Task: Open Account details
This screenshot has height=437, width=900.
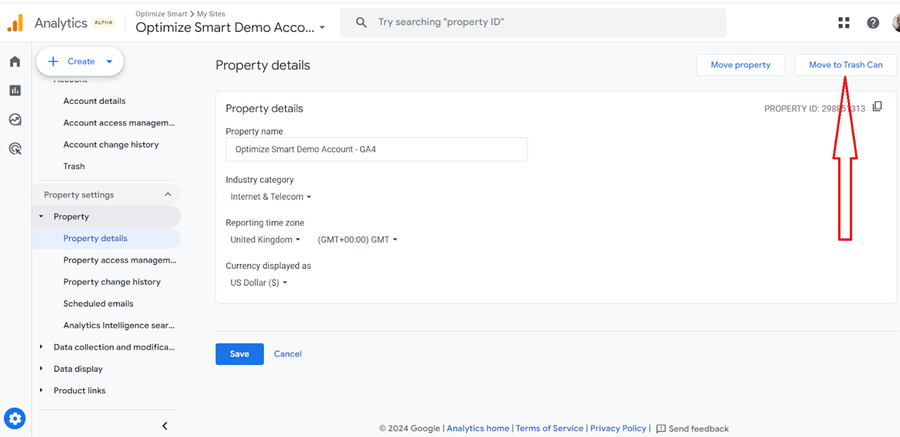Action: 94,101
